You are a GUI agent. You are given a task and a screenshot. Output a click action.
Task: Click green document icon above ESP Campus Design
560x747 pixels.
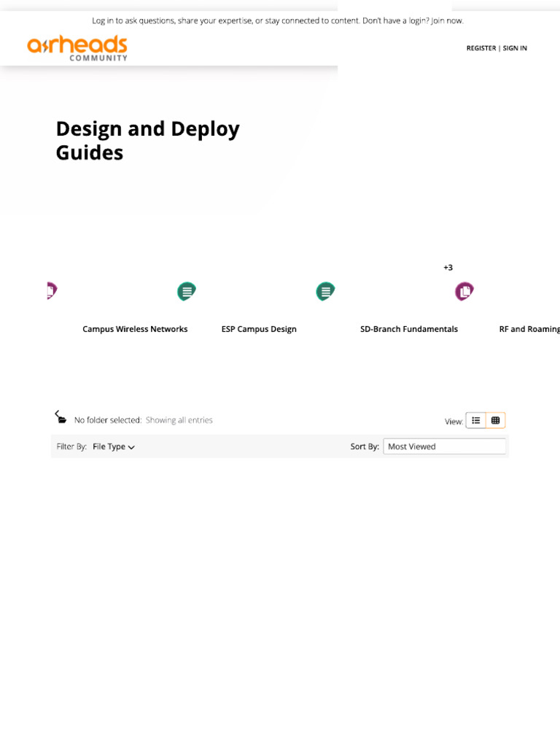[325, 291]
